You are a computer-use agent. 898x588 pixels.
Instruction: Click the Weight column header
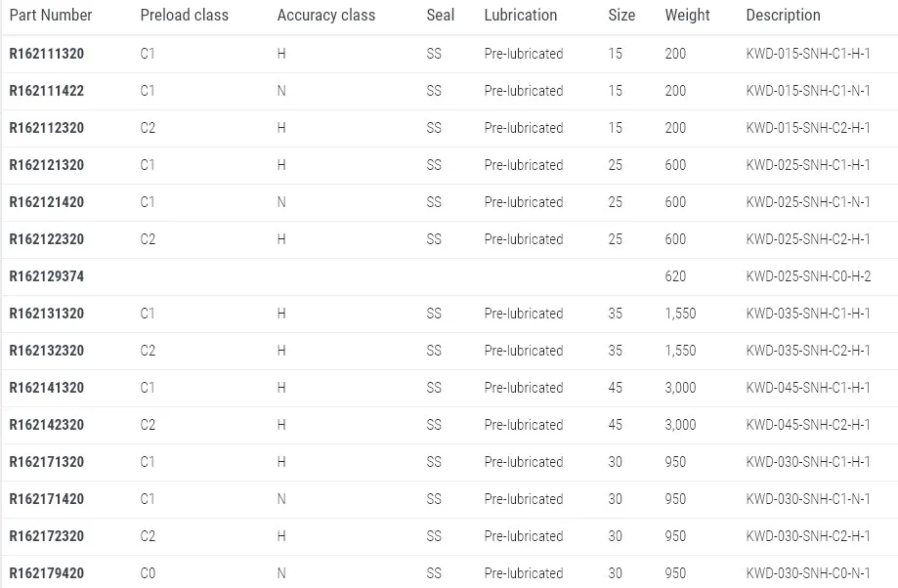687,16
